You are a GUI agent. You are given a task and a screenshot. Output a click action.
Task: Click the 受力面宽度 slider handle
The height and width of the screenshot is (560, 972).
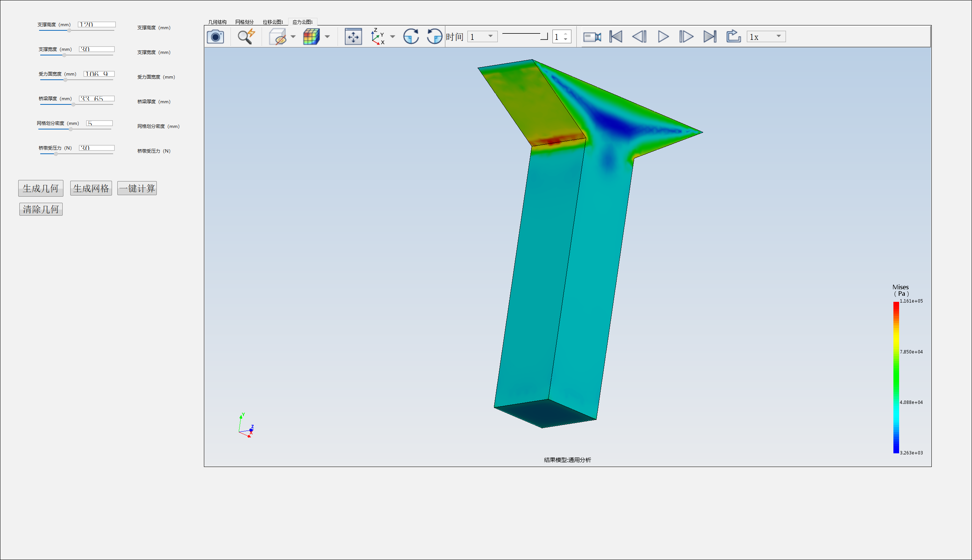click(x=65, y=80)
